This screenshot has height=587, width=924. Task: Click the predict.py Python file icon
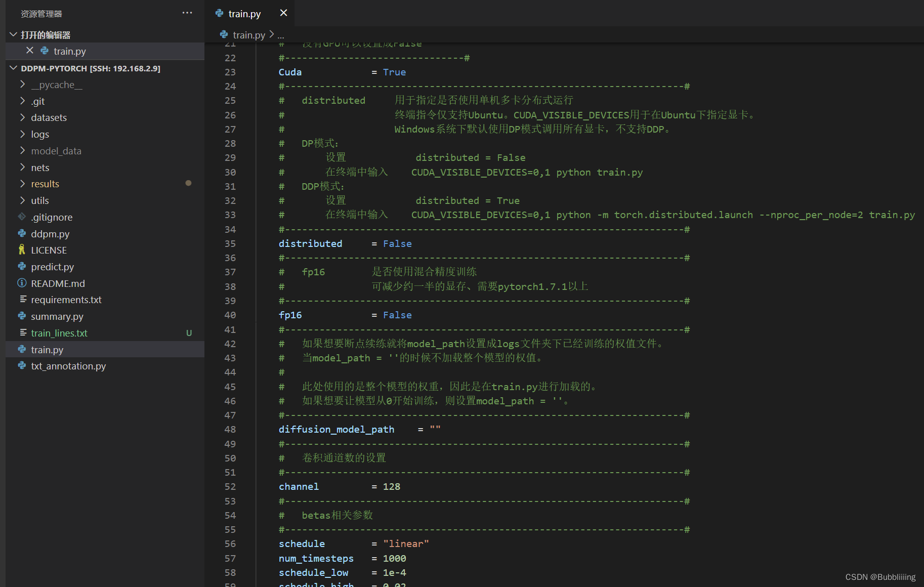[x=22, y=267]
